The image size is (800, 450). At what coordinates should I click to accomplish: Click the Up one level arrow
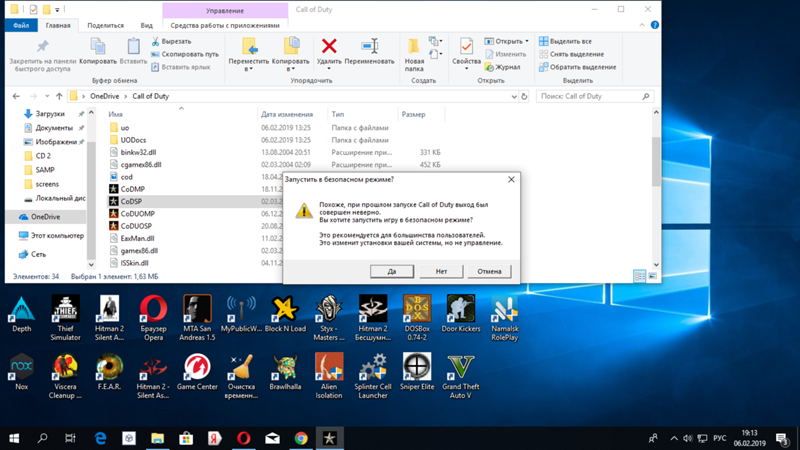59,96
